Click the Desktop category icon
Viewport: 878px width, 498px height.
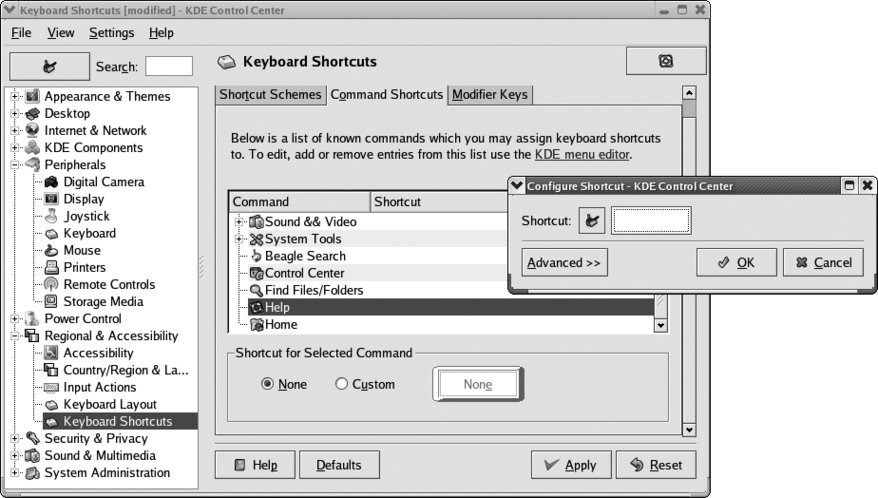[x=32, y=113]
